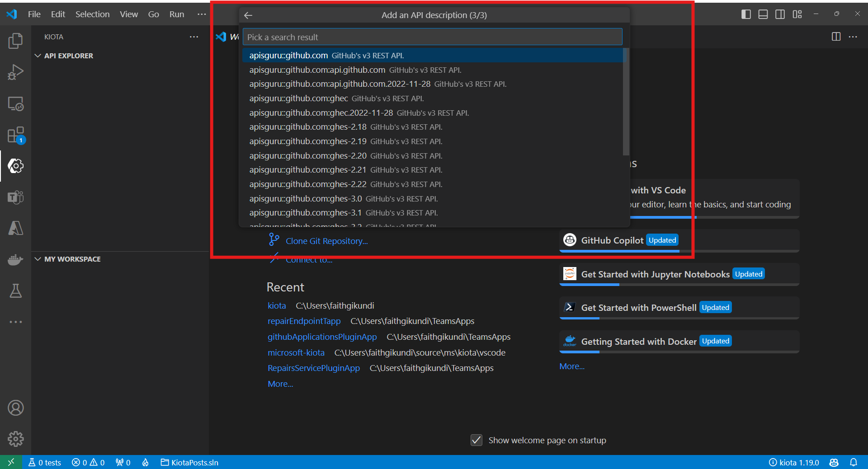Pick apisguru::github.com:api.github.com.2022-11-28 result
The width and height of the screenshot is (868, 469).
click(x=432, y=84)
